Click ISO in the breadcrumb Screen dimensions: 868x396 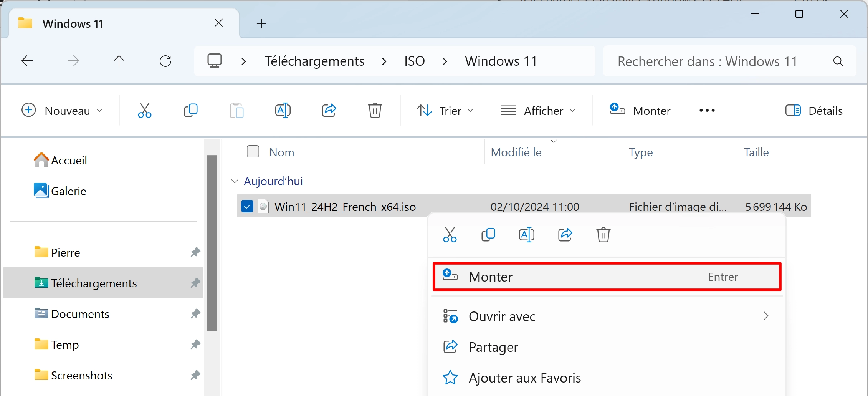pos(415,61)
